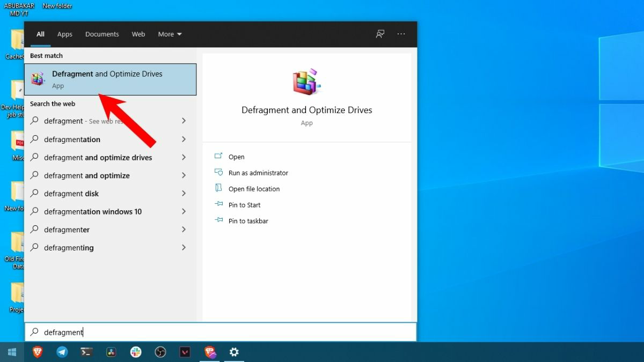Image resolution: width=644 pixels, height=362 pixels.
Task: Expand chevron for 'defragmentation windows 10'
Action: coord(184,211)
